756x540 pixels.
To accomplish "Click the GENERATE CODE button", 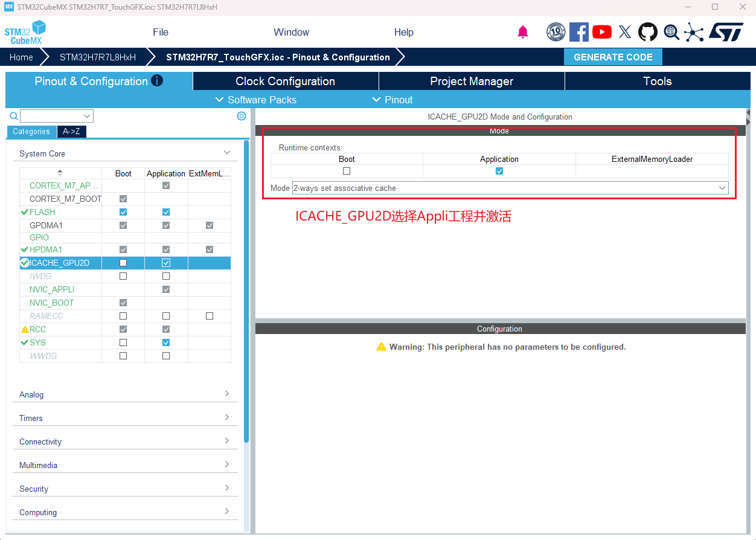I will coord(613,57).
